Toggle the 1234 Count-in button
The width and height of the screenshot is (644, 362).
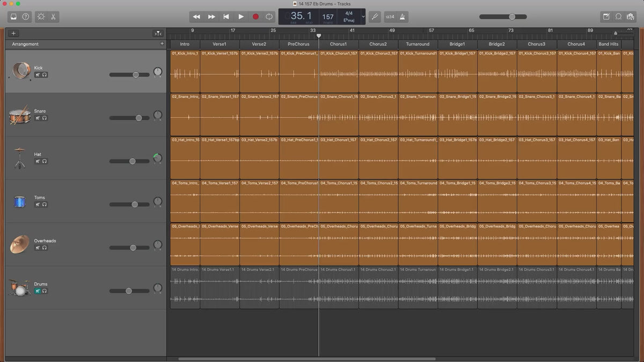click(390, 17)
